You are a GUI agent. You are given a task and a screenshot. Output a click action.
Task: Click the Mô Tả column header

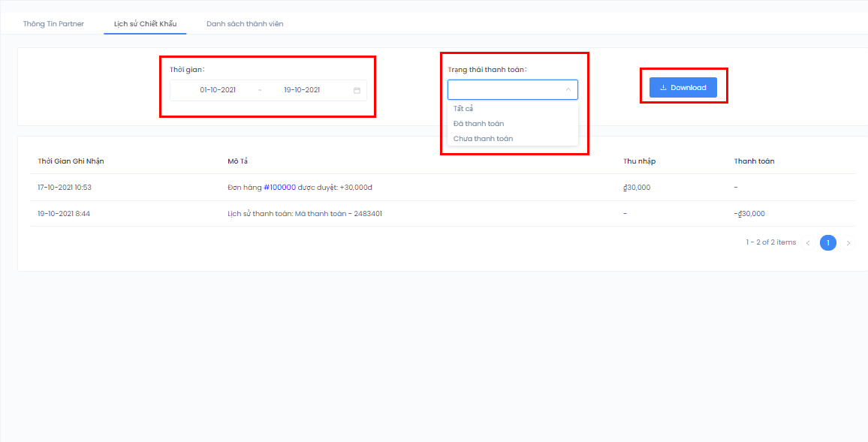pyautogui.click(x=237, y=161)
